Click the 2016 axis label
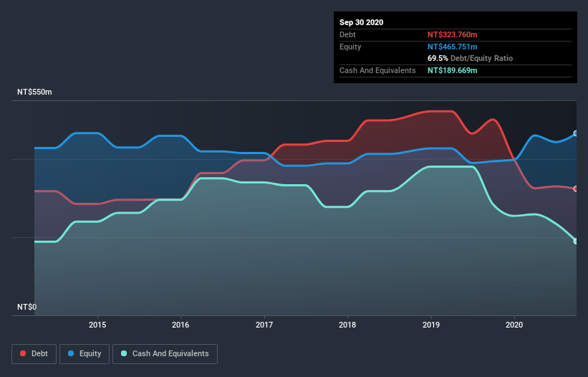The height and width of the screenshot is (377, 588). coord(180,325)
